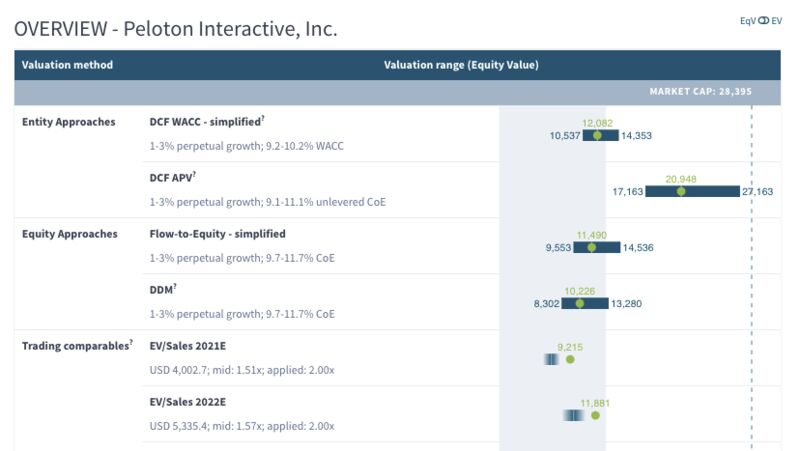Click help superscript next to DCF WACC - simplified

pyautogui.click(x=263, y=118)
